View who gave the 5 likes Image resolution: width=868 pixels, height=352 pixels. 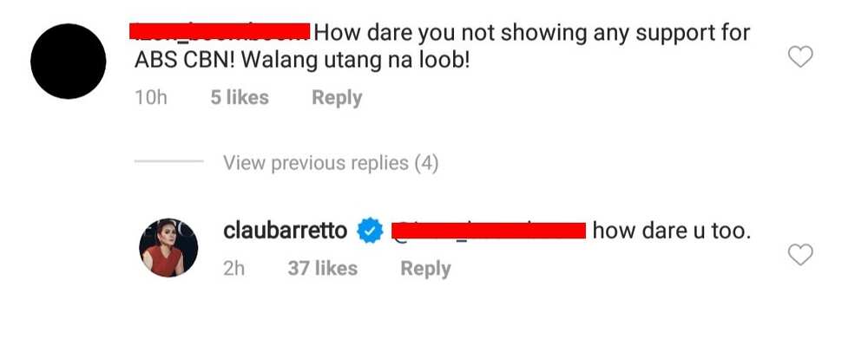(x=240, y=98)
